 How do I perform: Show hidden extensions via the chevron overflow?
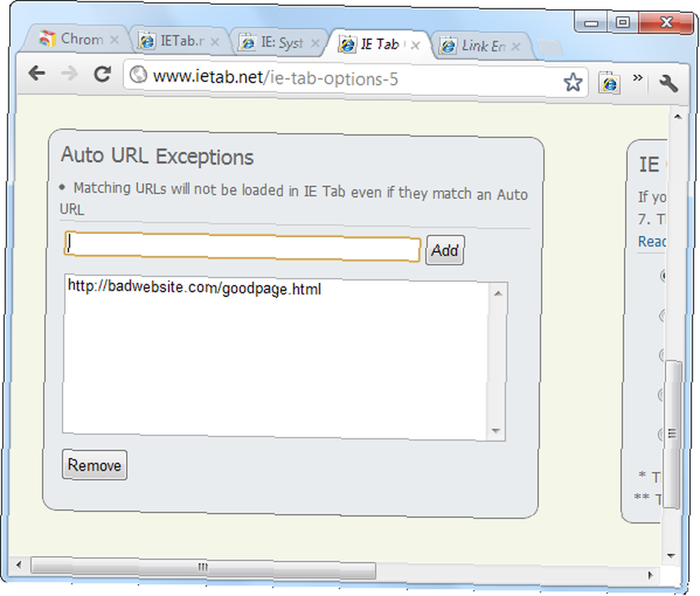pos(638,78)
